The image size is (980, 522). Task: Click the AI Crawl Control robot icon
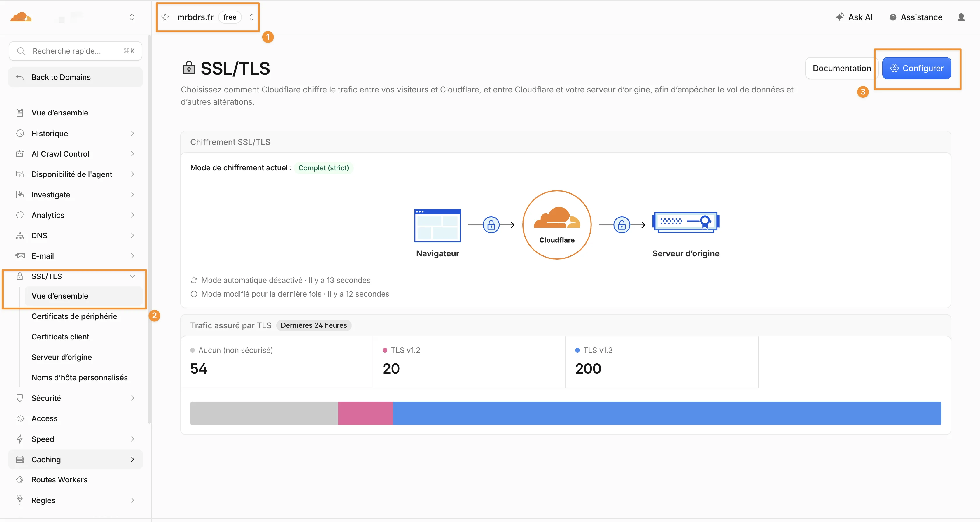tap(20, 154)
